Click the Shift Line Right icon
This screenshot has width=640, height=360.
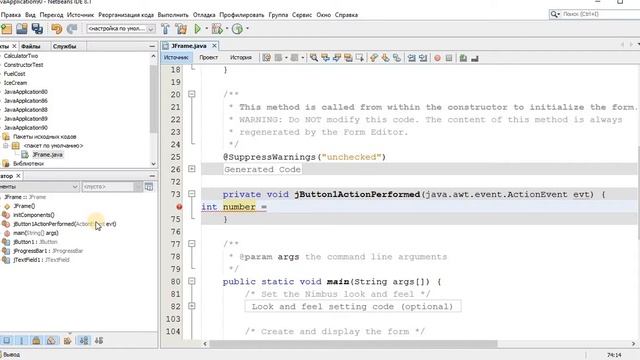point(423,58)
